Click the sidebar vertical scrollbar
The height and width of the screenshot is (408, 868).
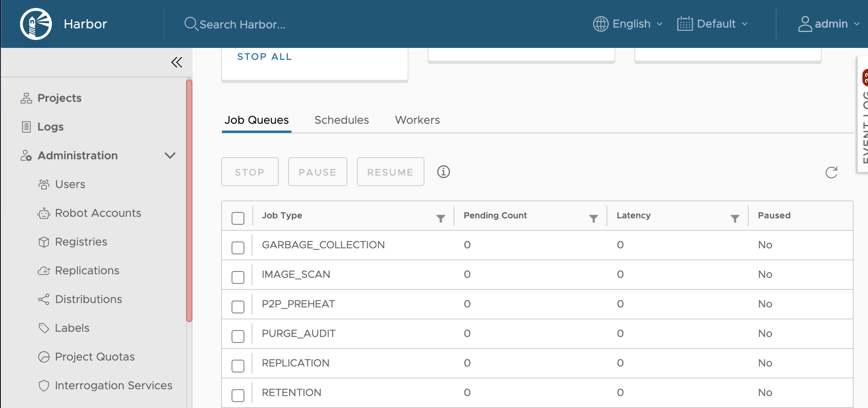(189, 200)
